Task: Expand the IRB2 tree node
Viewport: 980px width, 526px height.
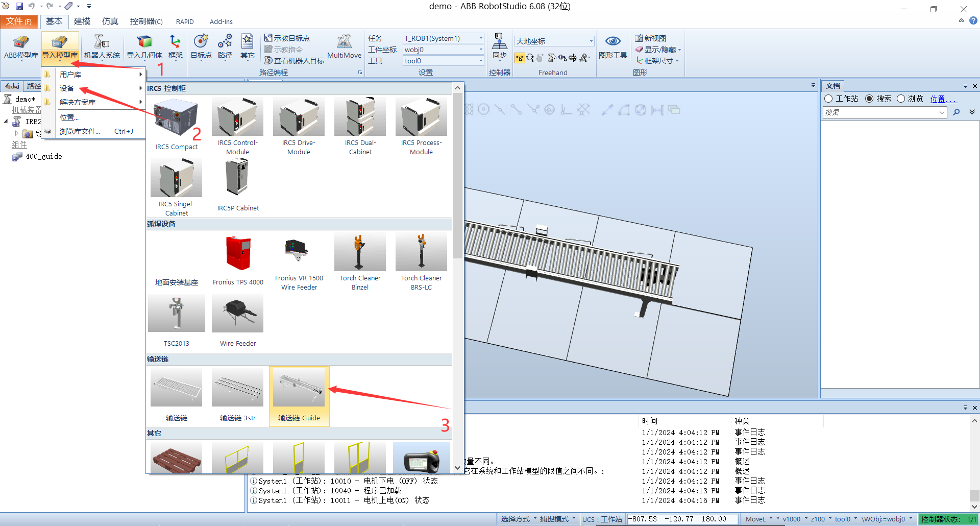Action: [x=6, y=122]
